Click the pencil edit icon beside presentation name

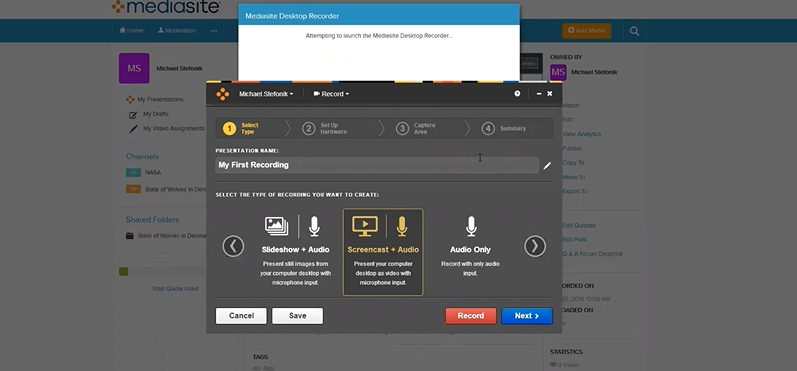[547, 166]
